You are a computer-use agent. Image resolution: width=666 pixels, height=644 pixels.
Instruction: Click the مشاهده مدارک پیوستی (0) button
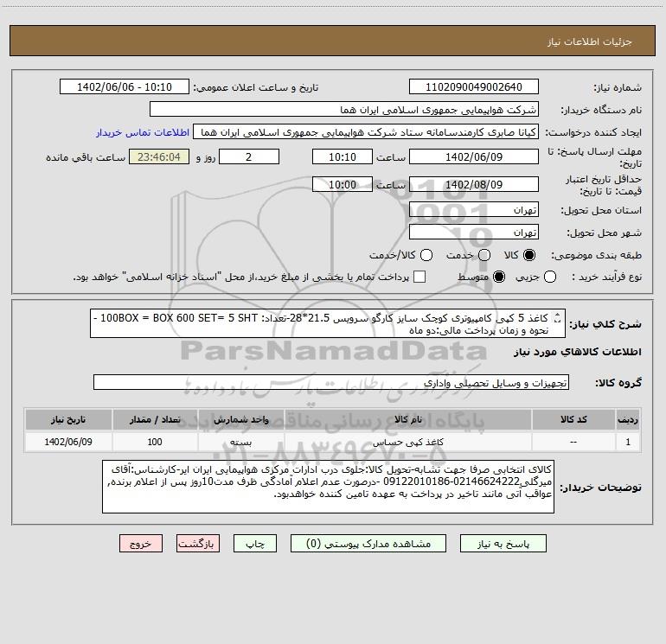[368, 544]
